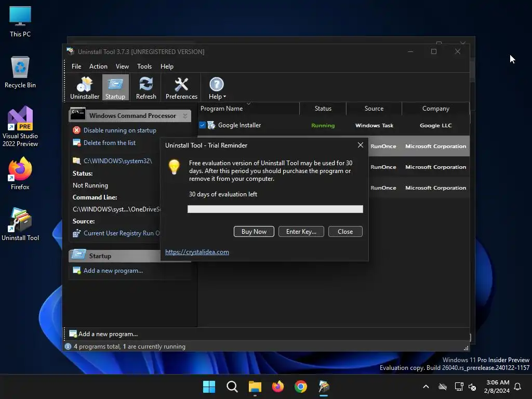Close the Trial Reminder dialog with X

[x=361, y=145]
